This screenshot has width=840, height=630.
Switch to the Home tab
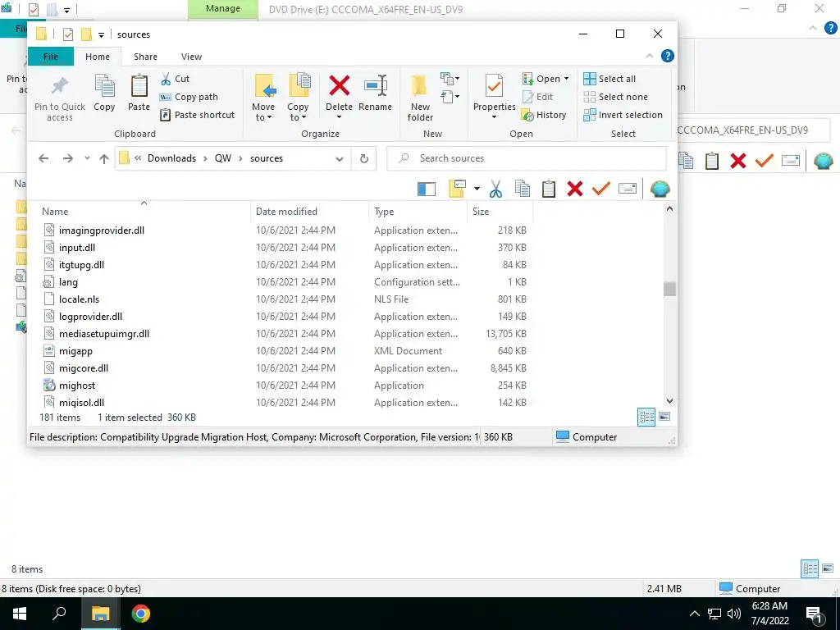click(x=98, y=57)
